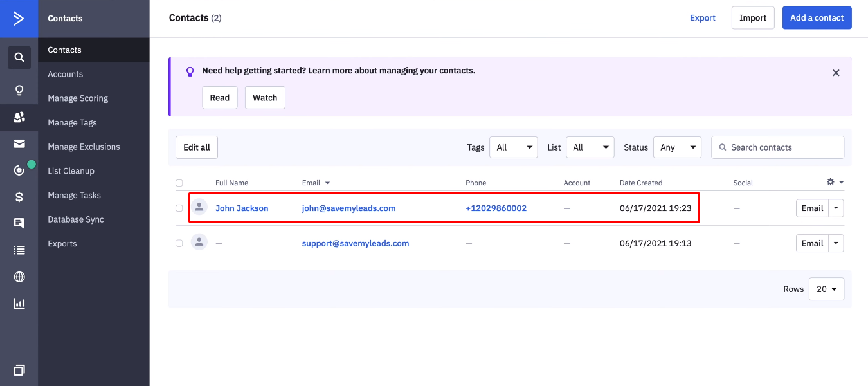Open the Deals dollar sign icon
Screen dimensions: 868x386
(x=19, y=197)
